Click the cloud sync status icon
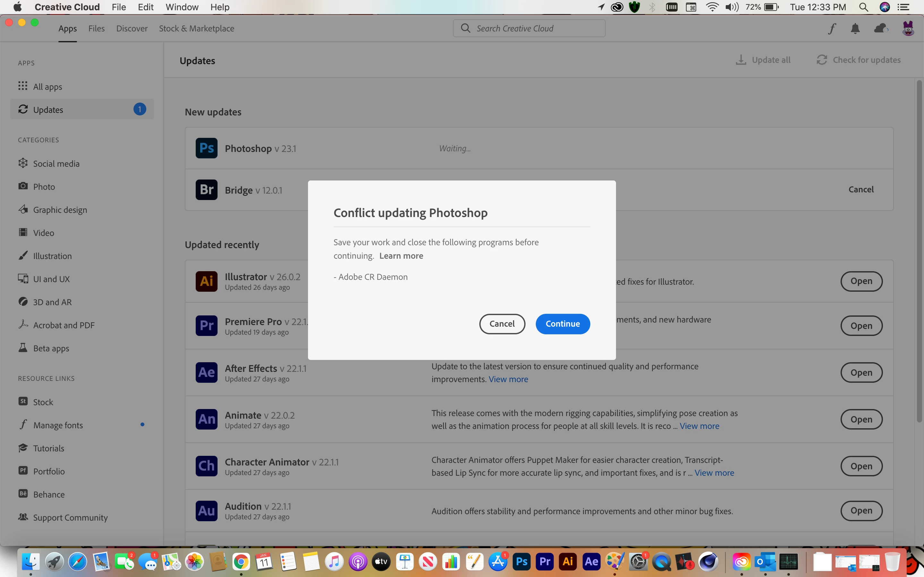 (880, 29)
